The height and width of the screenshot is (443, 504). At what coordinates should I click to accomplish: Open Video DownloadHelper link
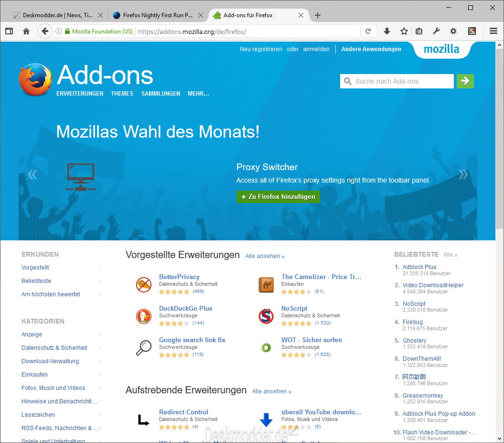click(433, 285)
